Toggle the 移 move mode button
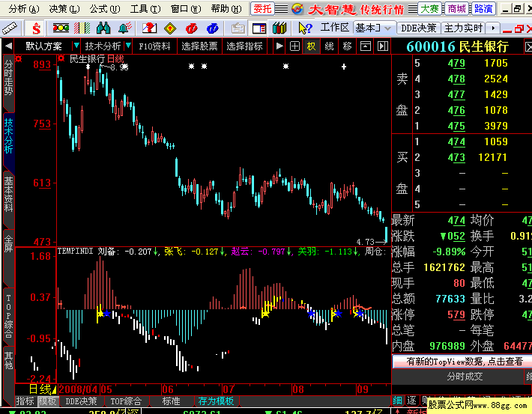 347,46
